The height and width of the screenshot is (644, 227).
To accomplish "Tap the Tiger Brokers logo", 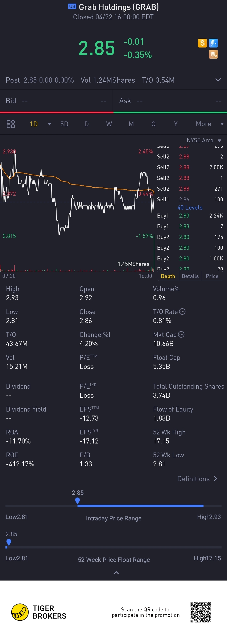I will (x=39, y=612).
